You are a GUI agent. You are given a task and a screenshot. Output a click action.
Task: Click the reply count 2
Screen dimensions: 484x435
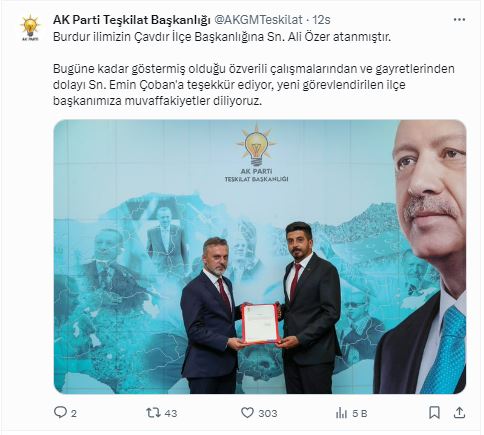pos(74,413)
